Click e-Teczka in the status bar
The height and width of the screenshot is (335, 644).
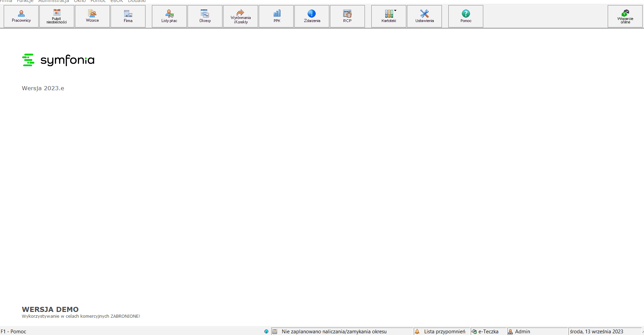[x=485, y=331]
